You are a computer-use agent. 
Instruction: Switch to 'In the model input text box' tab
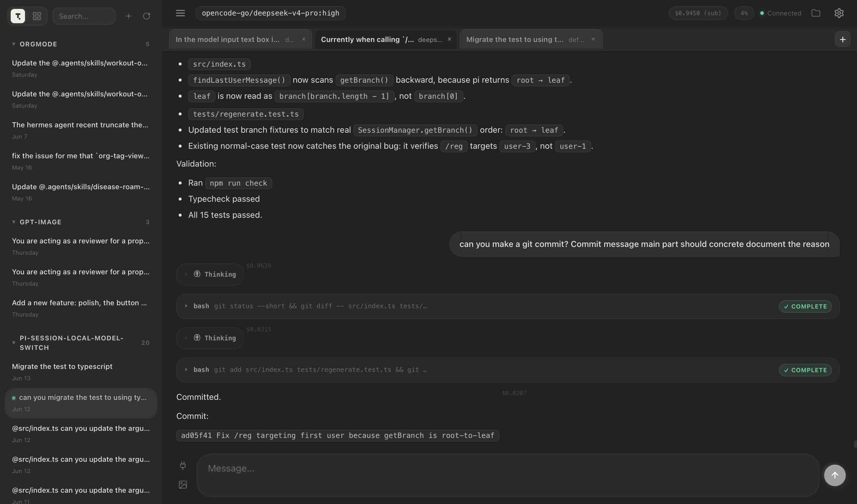tap(240, 40)
